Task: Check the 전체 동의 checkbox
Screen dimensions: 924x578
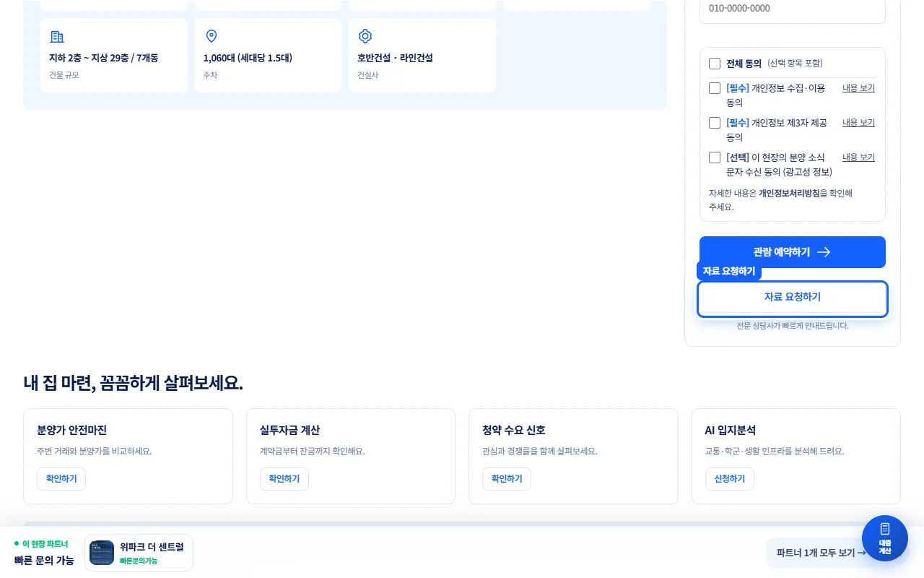Action: pos(715,64)
